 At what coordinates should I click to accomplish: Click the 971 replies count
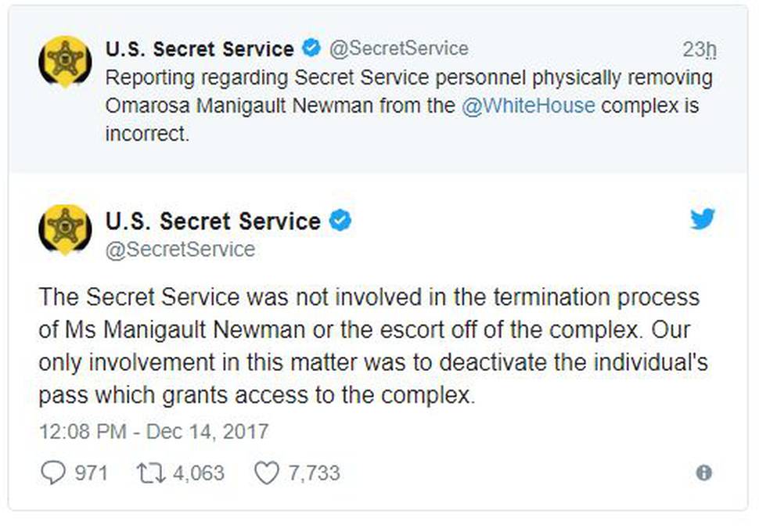pyautogui.click(x=91, y=473)
